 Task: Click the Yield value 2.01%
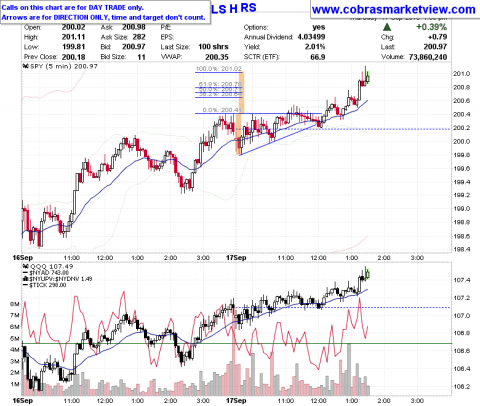[x=315, y=47]
